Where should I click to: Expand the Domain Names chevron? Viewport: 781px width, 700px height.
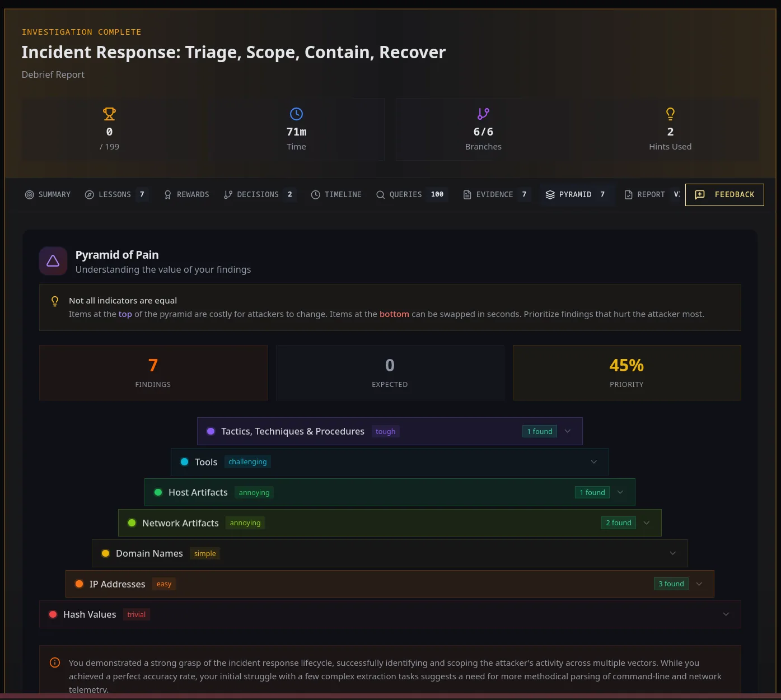pos(673,553)
